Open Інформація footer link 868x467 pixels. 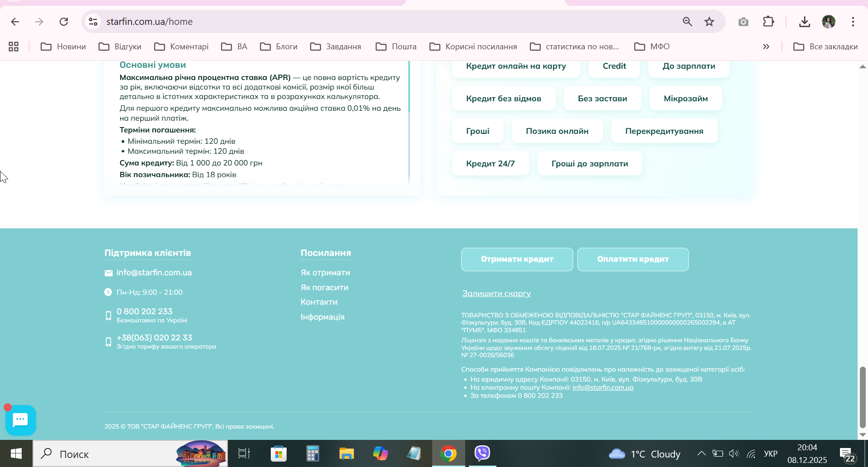(x=323, y=317)
